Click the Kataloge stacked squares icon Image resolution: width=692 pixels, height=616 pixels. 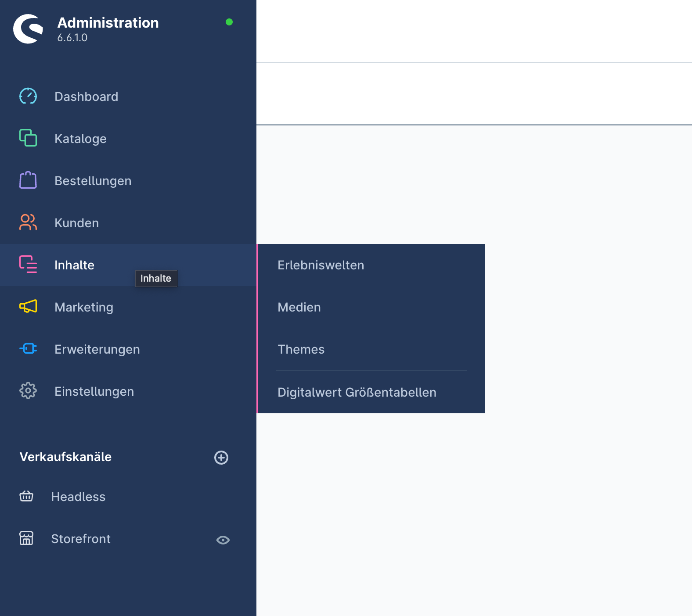(x=28, y=138)
